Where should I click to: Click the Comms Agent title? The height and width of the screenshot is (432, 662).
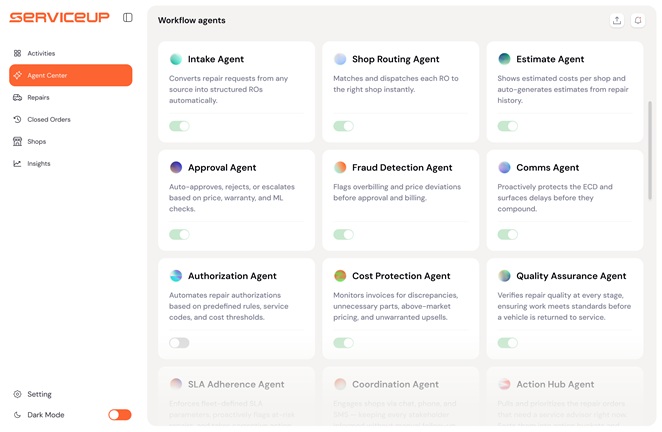548,168
